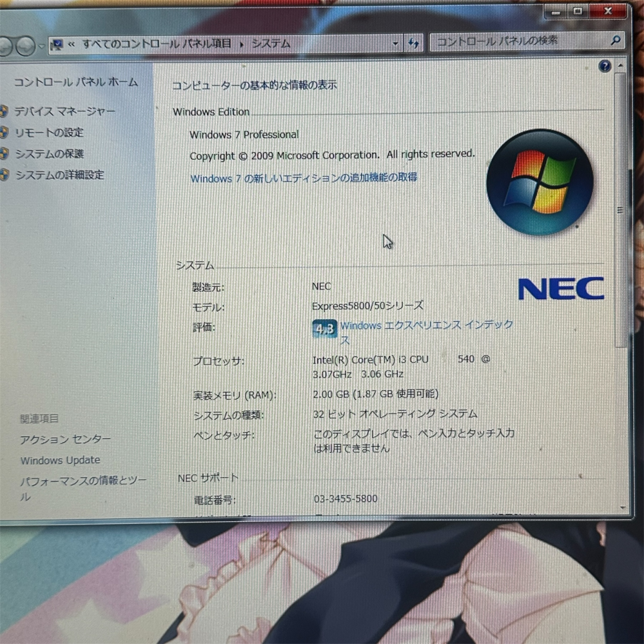Click システム breadcrumb in address bar
The width and height of the screenshot is (644, 644).
[271, 44]
